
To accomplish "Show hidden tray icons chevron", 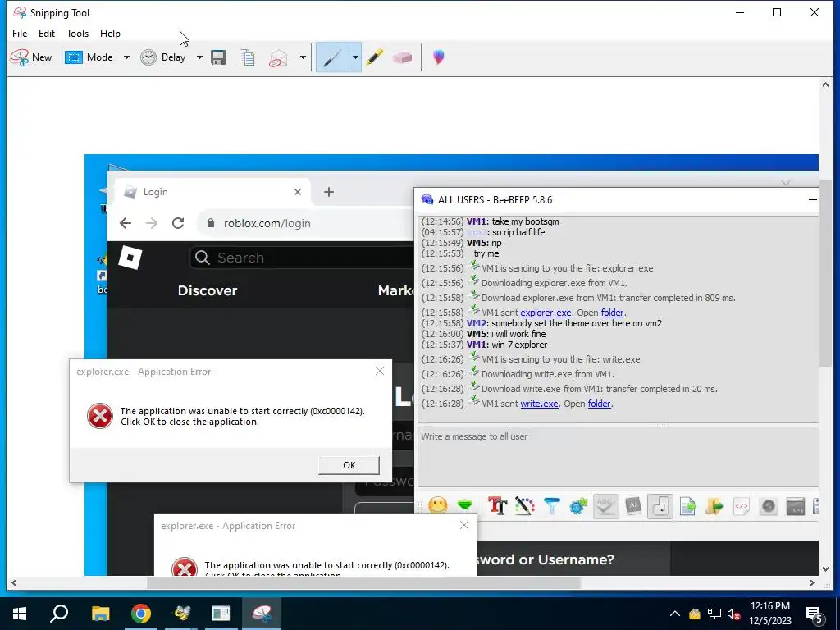I will click(675, 614).
